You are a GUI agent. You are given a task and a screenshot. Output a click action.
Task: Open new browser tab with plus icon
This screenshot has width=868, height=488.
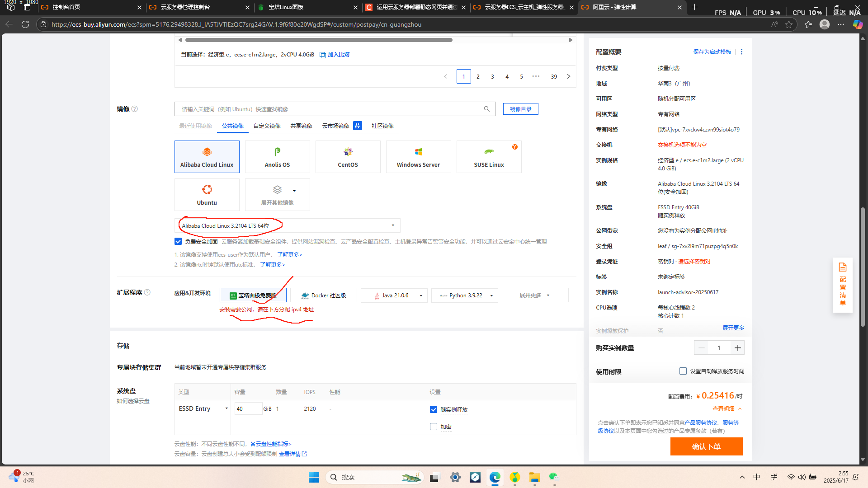[x=695, y=7]
